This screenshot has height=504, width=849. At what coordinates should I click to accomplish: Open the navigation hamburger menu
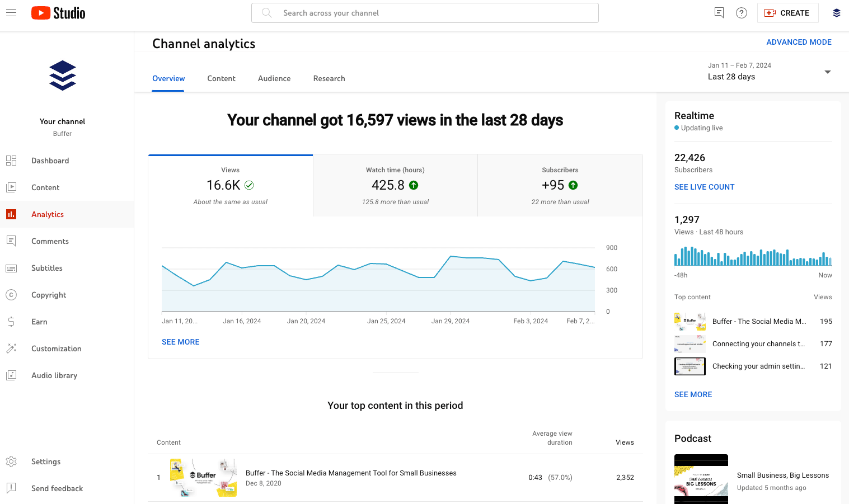coord(11,12)
